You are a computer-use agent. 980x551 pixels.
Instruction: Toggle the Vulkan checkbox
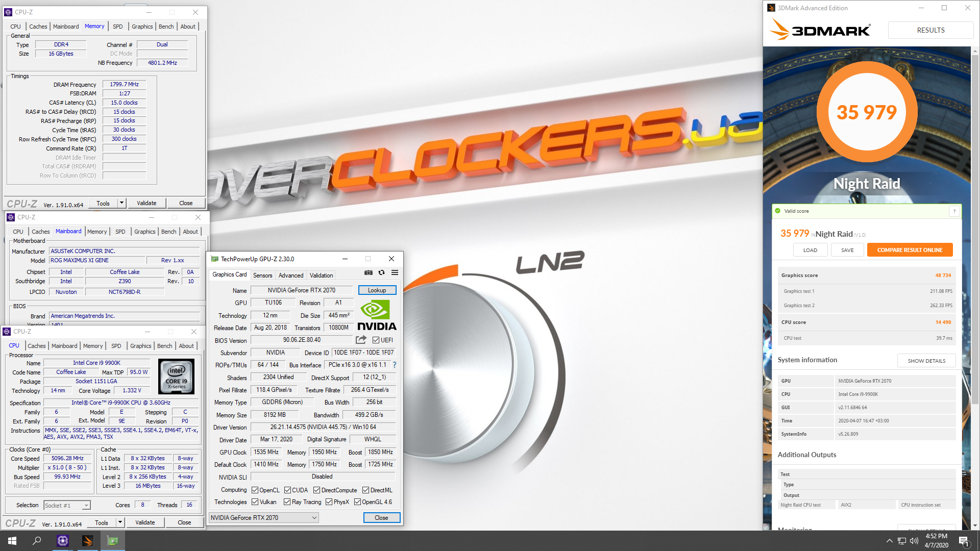[x=255, y=502]
